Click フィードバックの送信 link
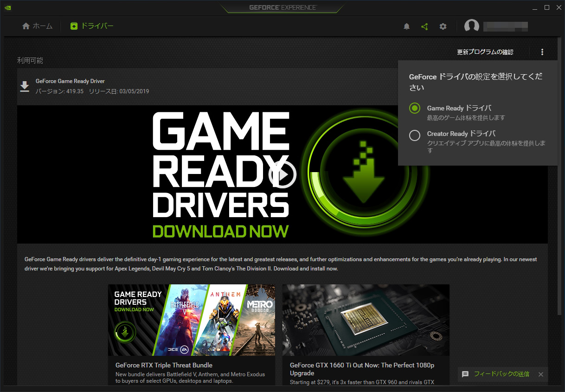 [501, 374]
